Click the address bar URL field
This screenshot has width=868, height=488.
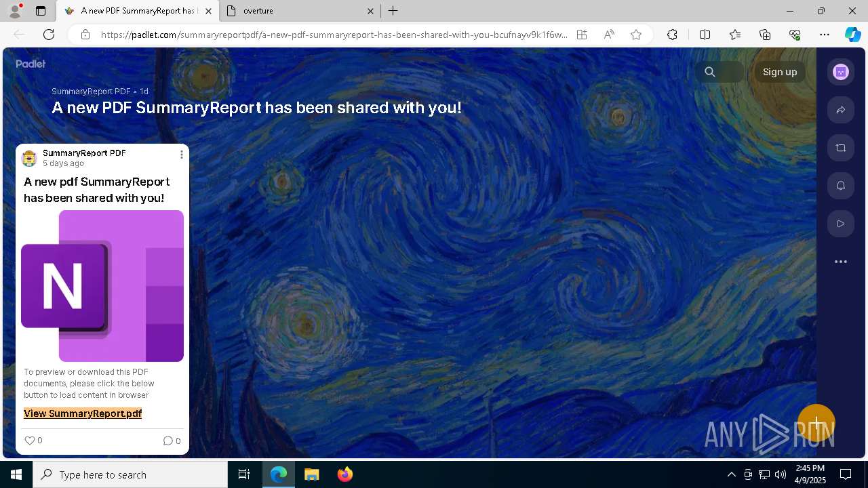coord(334,35)
